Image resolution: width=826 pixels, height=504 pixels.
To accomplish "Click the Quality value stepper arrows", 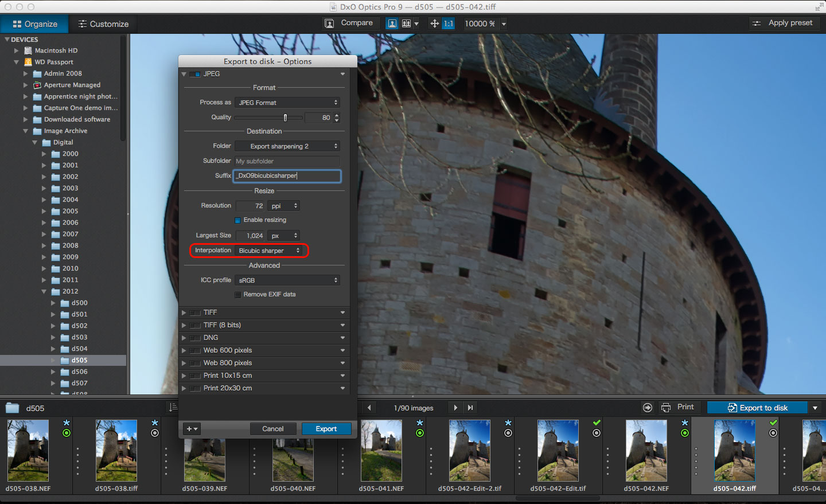I will 337,118.
